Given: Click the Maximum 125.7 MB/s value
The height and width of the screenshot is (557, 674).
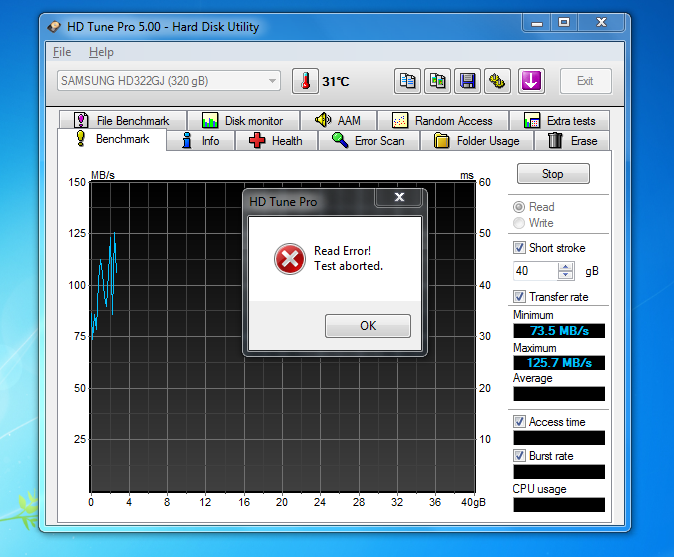Looking at the screenshot, I should pos(559,363).
